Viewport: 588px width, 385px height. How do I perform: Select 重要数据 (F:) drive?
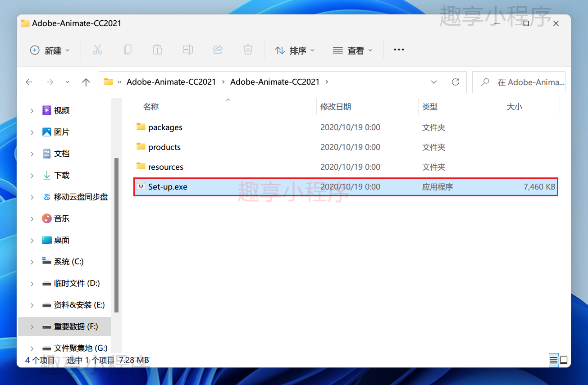[76, 326]
